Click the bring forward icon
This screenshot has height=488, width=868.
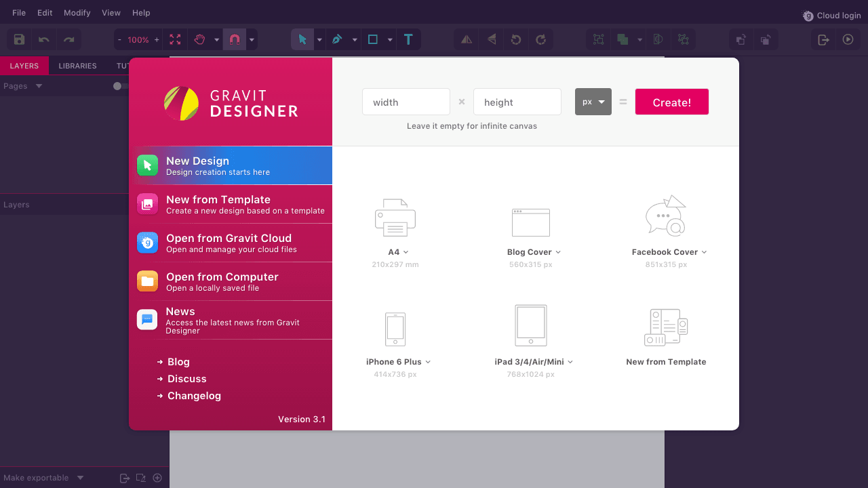click(741, 40)
